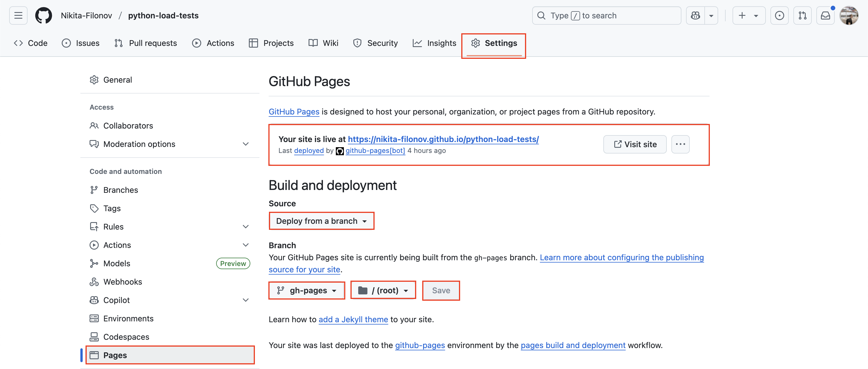The height and width of the screenshot is (369, 868).
Task: Open Webhooks settings
Action: click(x=170, y=282)
